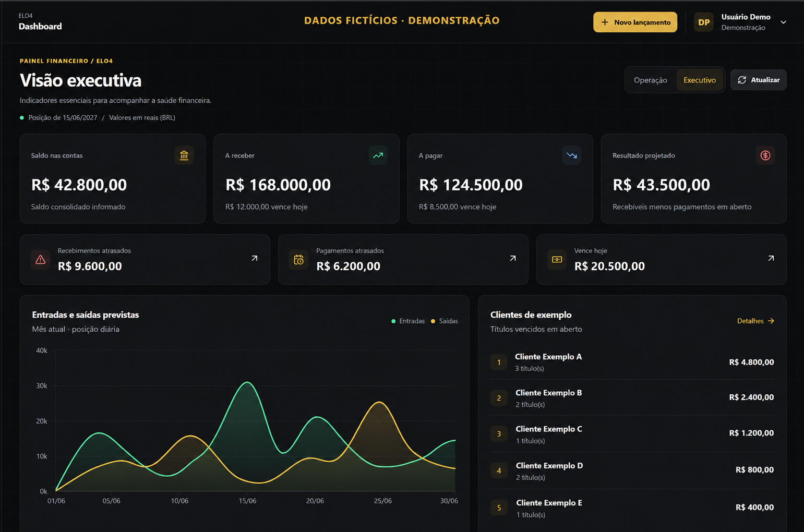This screenshot has width=804, height=532.
Task: Click the rank 5 badge for Cliente Exemplo E
Action: coord(499,507)
